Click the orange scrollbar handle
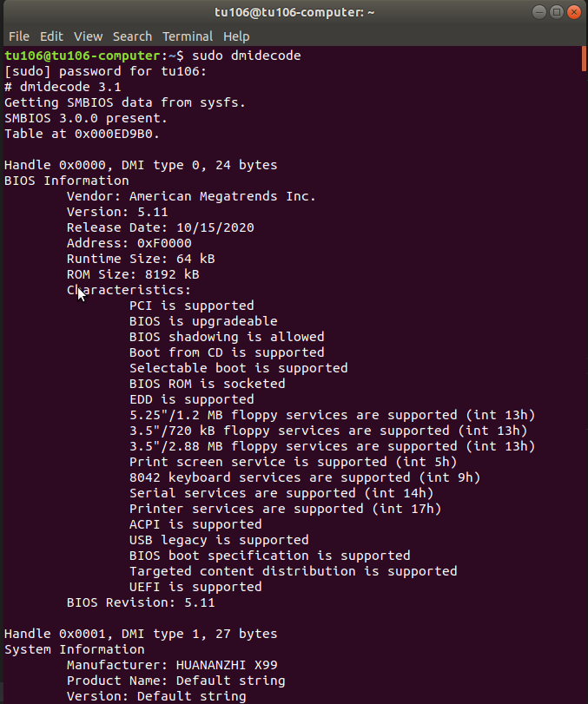This screenshot has width=588, height=704. tap(584, 59)
